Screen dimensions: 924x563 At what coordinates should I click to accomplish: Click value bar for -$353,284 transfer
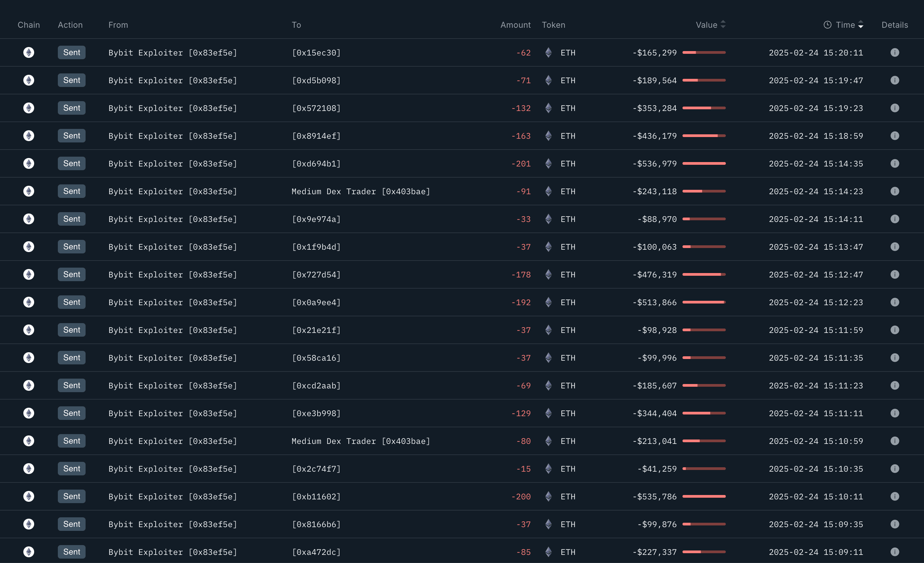(704, 108)
